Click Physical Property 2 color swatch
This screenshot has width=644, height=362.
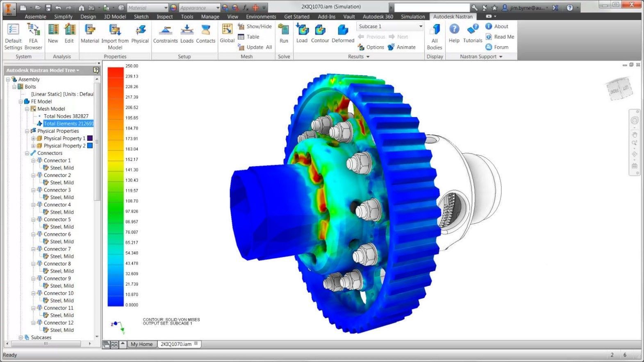[x=90, y=146]
